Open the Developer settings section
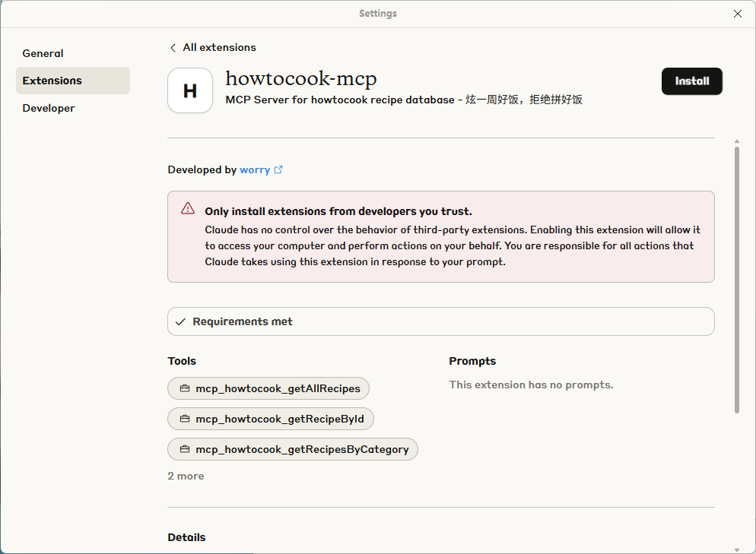Viewport: 756px width, 554px height. [49, 108]
